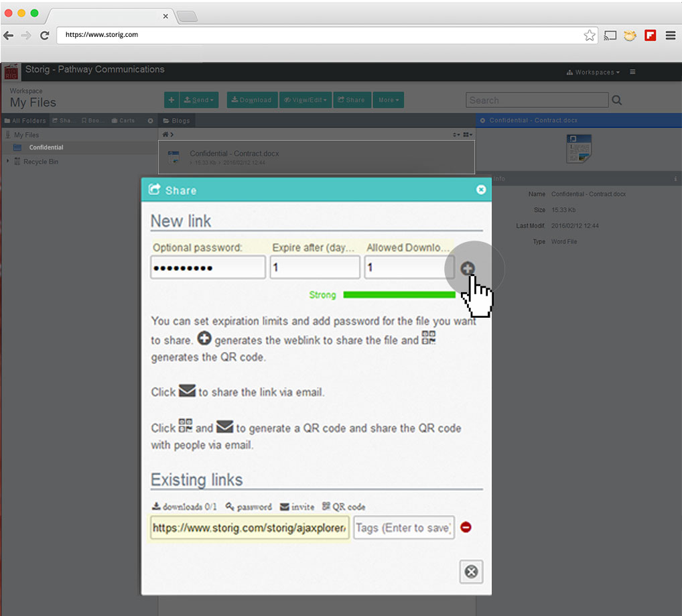
Task: Select the Confidential folder in the tree
Action: point(46,147)
